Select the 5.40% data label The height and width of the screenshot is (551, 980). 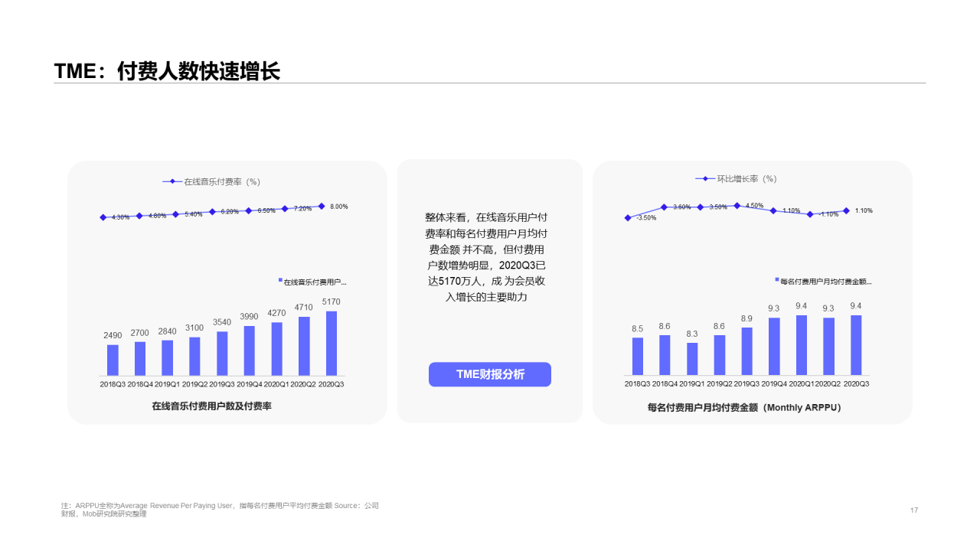(x=194, y=214)
